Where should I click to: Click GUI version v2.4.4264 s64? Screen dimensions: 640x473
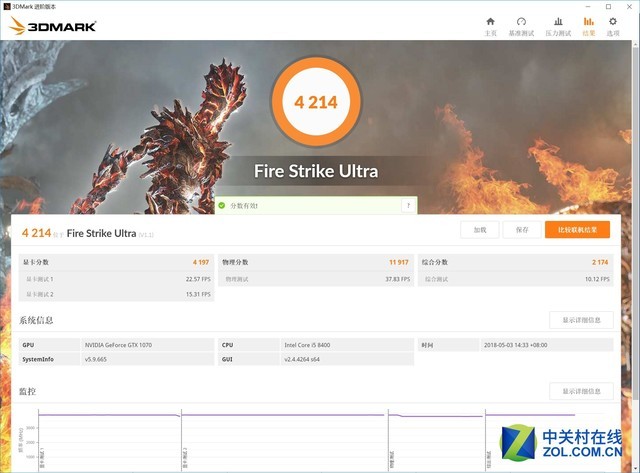[302, 359]
